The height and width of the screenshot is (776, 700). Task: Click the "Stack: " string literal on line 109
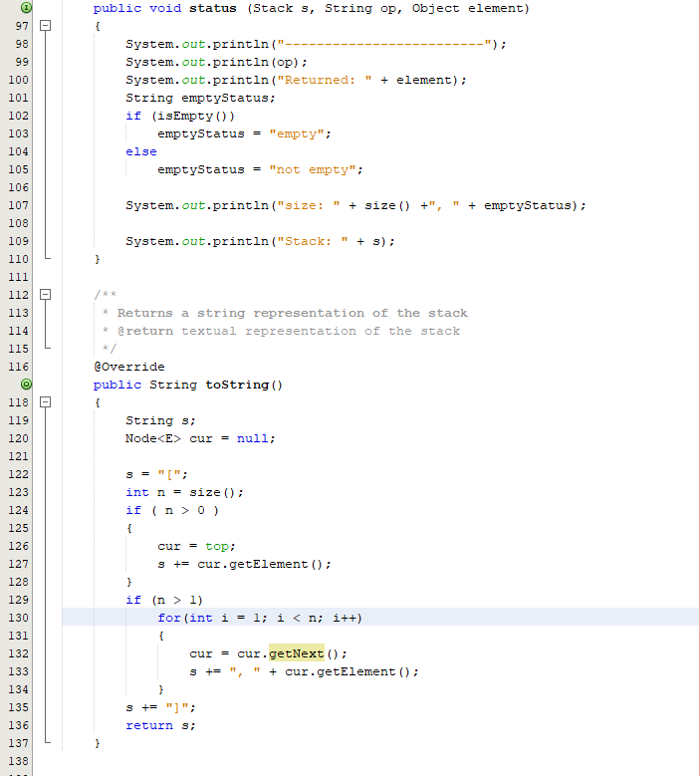(313, 241)
